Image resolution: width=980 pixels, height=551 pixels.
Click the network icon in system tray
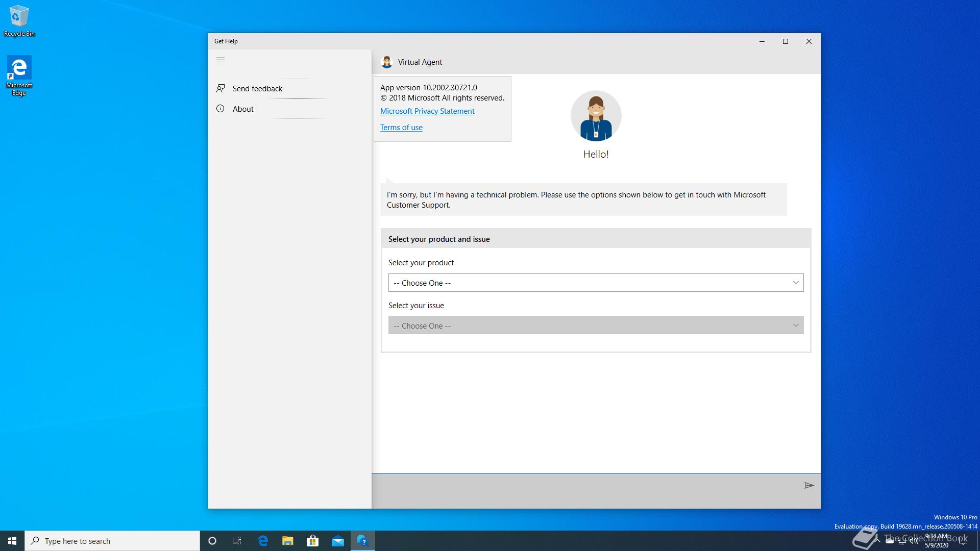[901, 541]
